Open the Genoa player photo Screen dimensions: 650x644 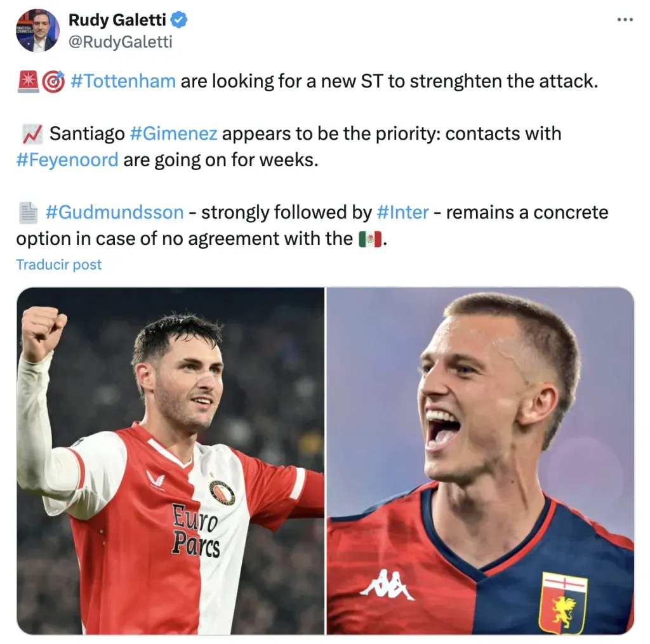point(481,461)
